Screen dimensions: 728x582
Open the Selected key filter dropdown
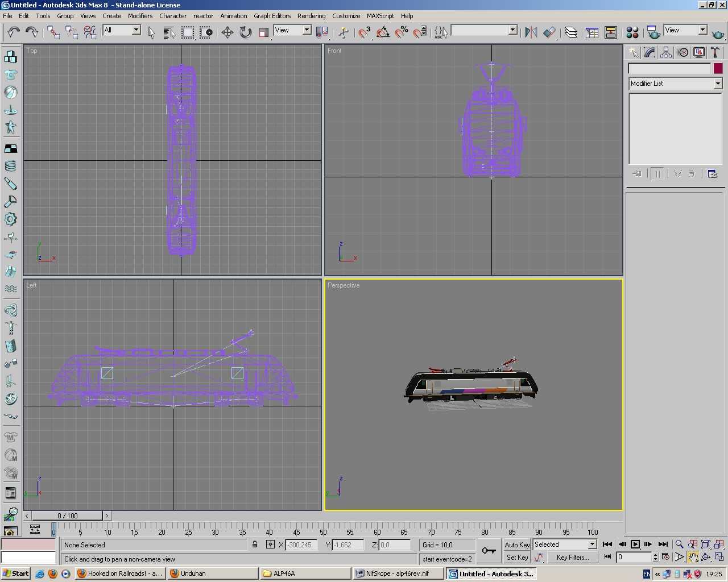[592, 544]
